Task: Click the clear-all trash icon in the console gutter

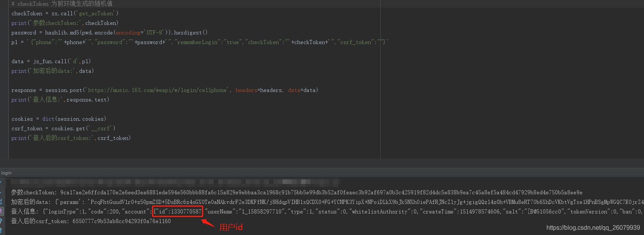Action: click(1, 230)
